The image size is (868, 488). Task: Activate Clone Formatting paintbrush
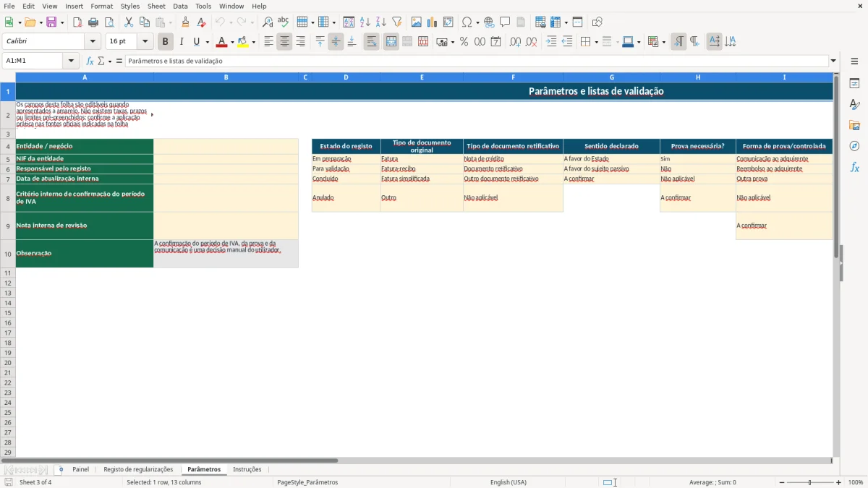(x=186, y=22)
